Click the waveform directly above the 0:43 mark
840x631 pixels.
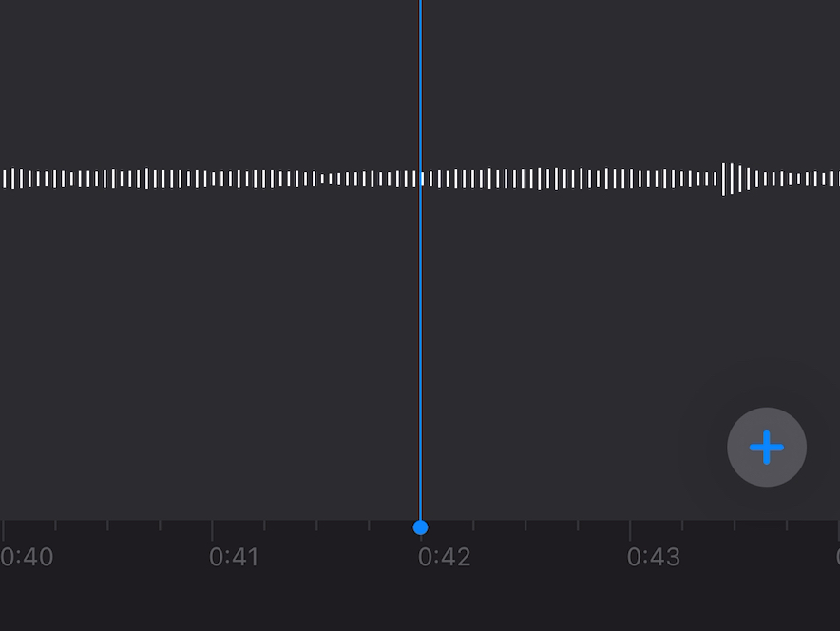(x=631, y=179)
